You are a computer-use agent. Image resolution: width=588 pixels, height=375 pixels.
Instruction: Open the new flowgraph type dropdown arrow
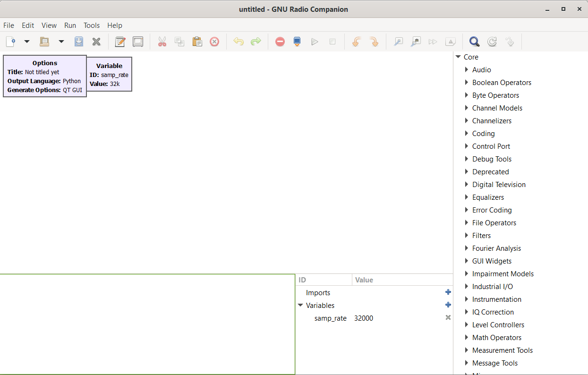tap(27, 42)
